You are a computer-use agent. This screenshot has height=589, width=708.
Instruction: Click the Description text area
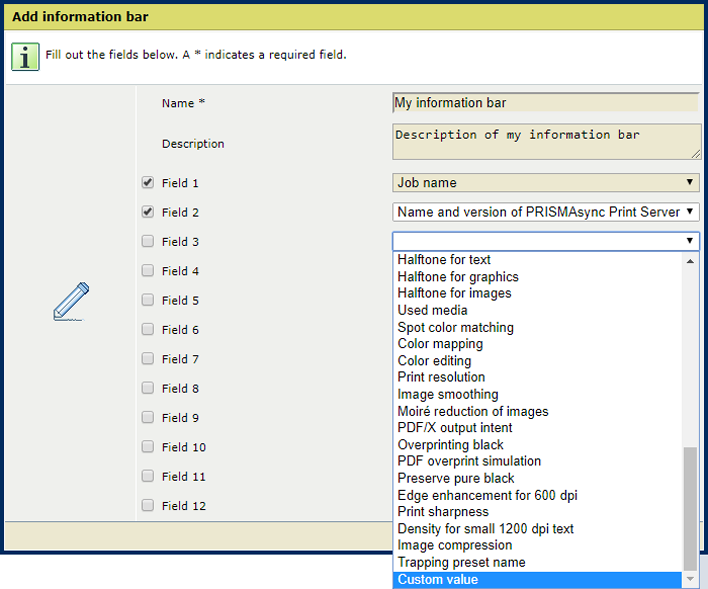[547, 141]
